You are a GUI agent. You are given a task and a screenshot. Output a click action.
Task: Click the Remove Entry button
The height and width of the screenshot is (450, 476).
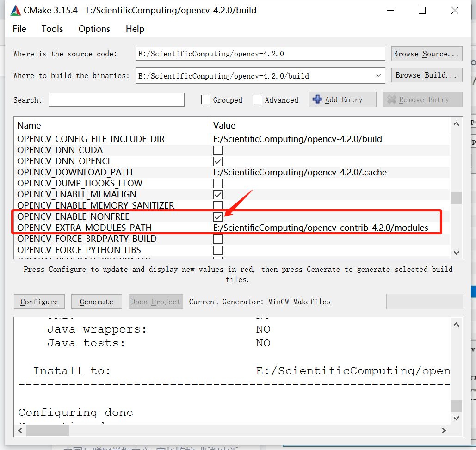423,99
